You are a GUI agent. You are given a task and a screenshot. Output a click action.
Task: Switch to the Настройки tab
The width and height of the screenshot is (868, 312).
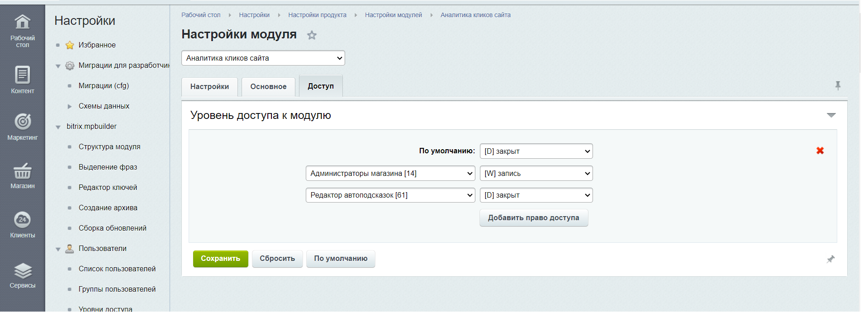[209, 86]
